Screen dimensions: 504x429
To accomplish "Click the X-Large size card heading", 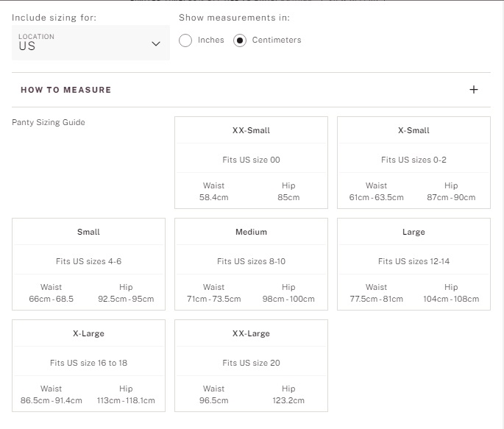I will pyautogui.click(x=88, y=333).
